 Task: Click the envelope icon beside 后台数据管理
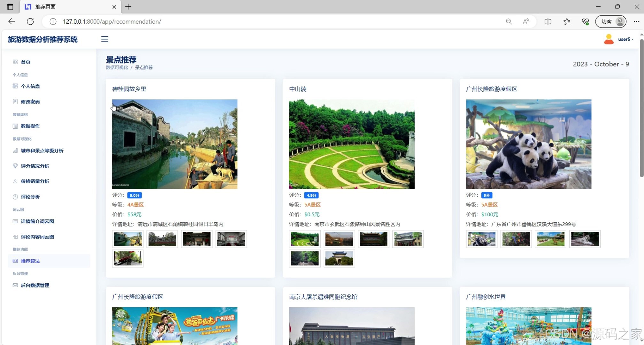(x=15, y=285)
